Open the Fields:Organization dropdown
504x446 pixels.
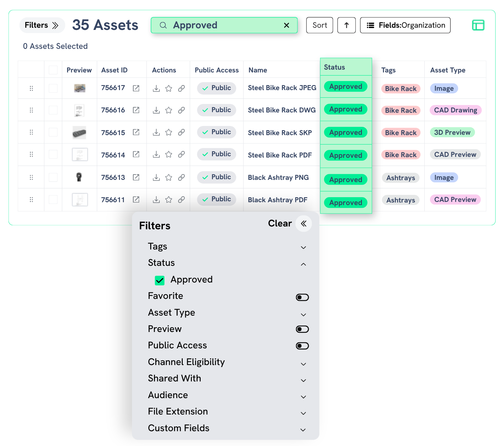[405, 25]
